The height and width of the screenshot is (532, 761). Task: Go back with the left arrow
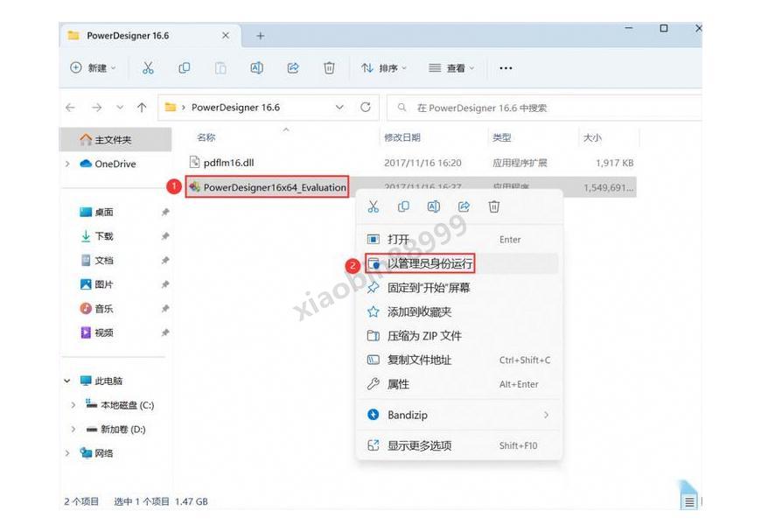(70, 108)
